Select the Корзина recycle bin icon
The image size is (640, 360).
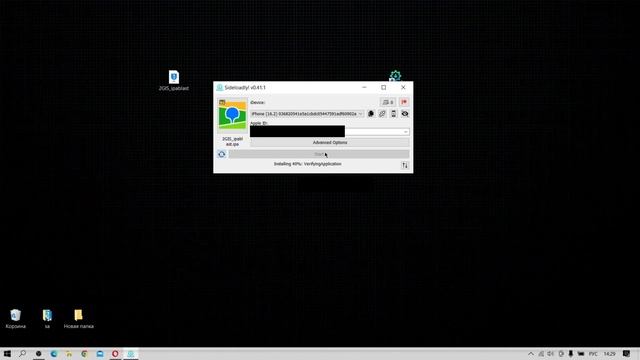pyautogui.click(x=16, y=319)
